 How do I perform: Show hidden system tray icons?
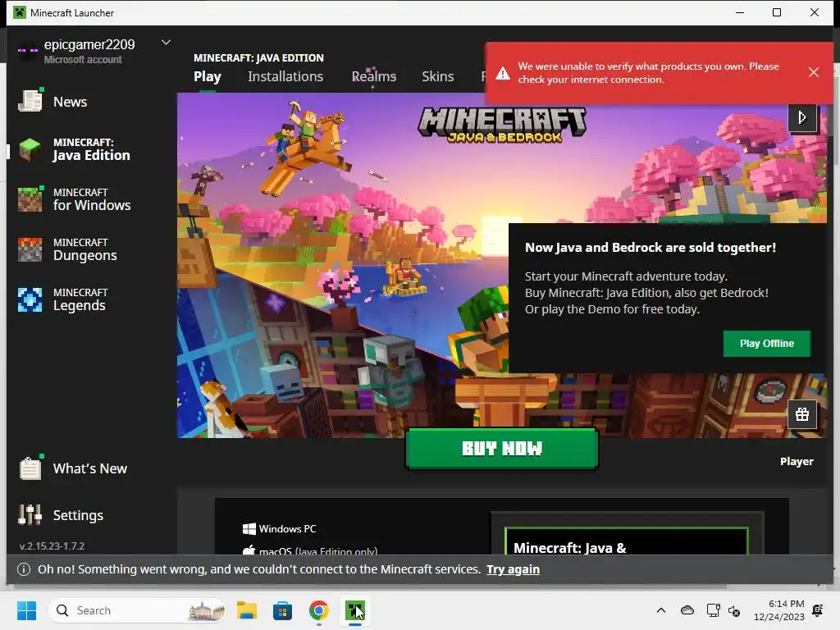click(x=661, y=610)
